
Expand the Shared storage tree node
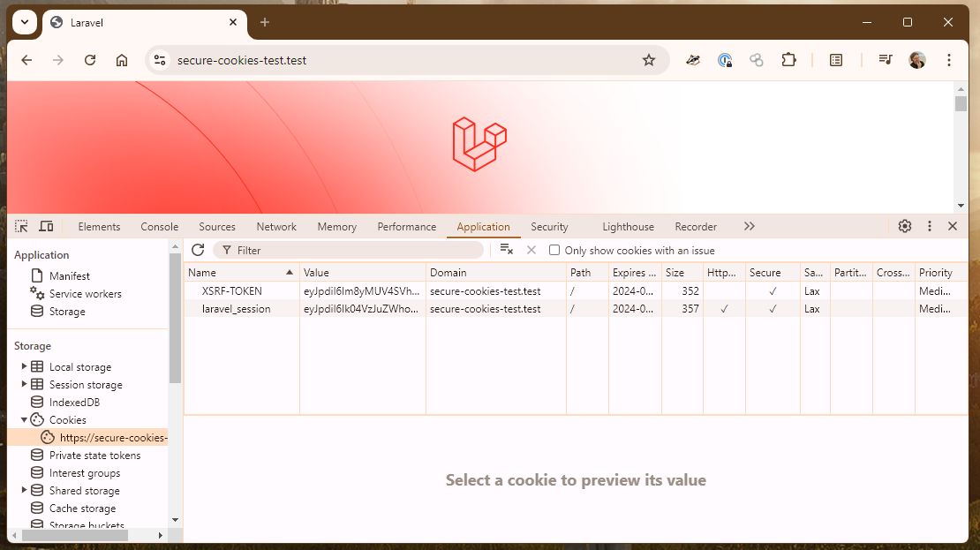[24, 490]
